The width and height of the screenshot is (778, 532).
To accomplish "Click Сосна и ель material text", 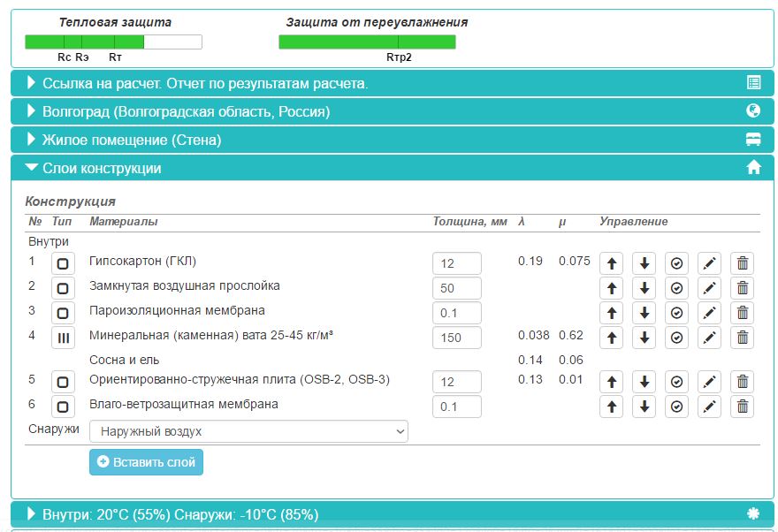I will [124, 360].
